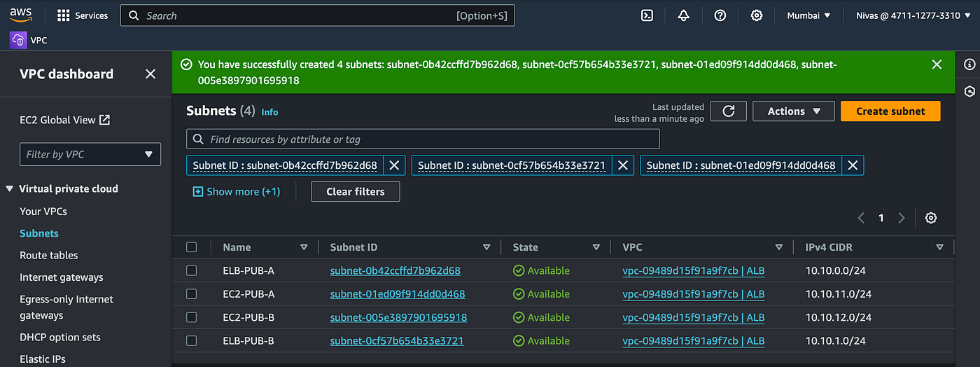This screenshot has width=980, height=367.
Task: Open DHCP option sets in sidebar
Action: 60,337
